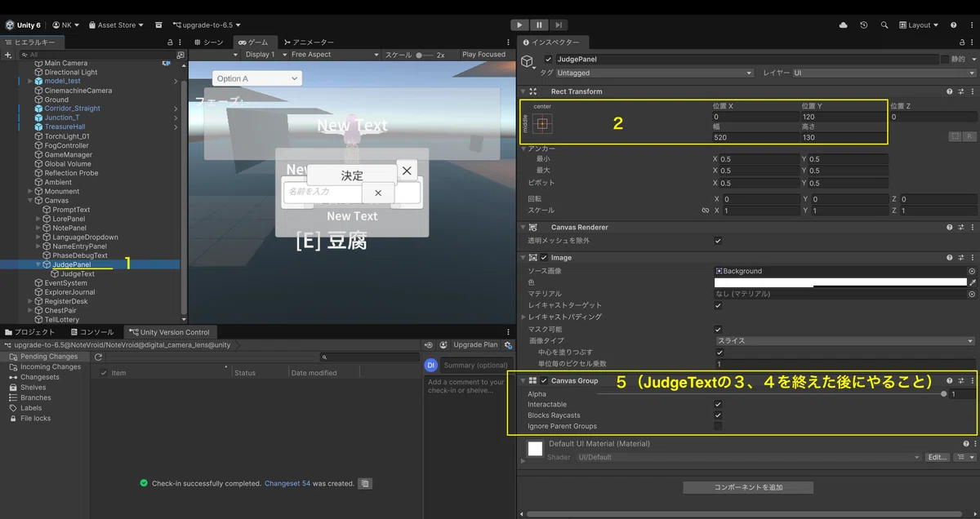
Task: Click the scale constrain proportions link icon
Action: point(705,211)
